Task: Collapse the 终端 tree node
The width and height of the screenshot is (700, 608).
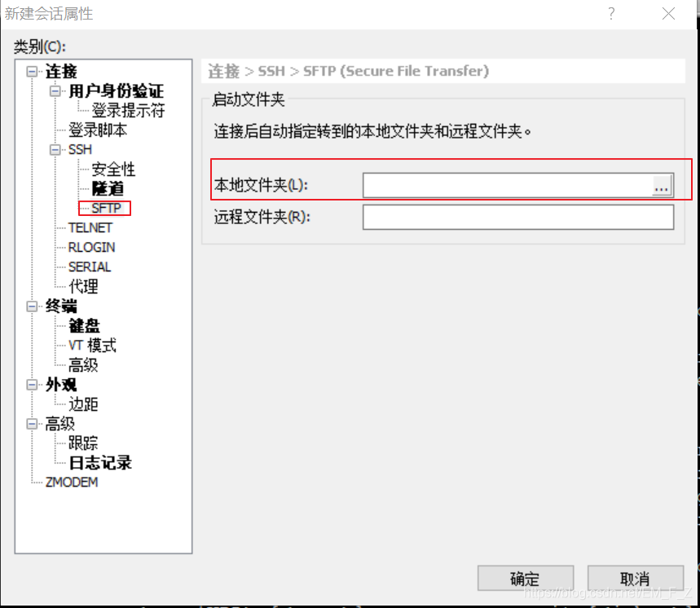Action: [32, 306]
